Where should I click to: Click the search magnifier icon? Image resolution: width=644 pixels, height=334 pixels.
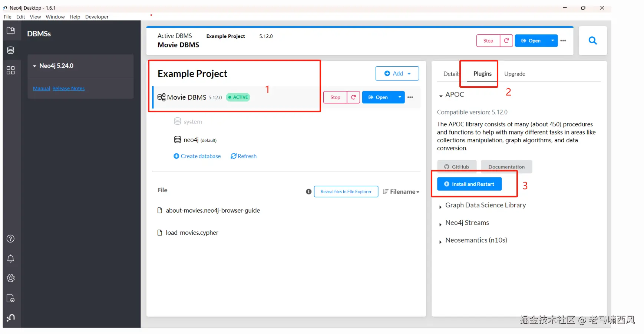point(593,41)
